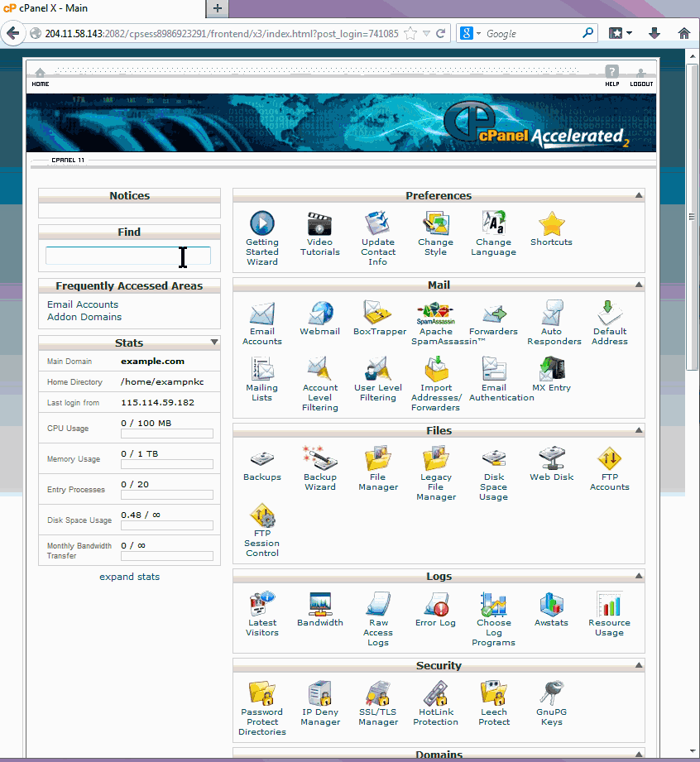The width and height of the screenshot is (700, 762).
Task: Open the File Manager icon
Action: (x=377, y=459)
